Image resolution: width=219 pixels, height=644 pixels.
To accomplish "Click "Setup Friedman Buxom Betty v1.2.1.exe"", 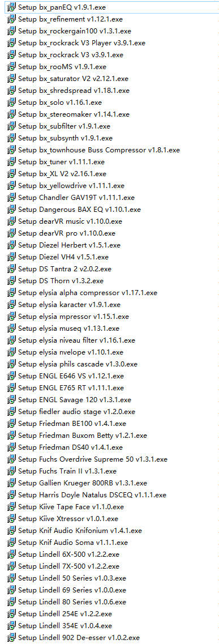I will 83,436.
